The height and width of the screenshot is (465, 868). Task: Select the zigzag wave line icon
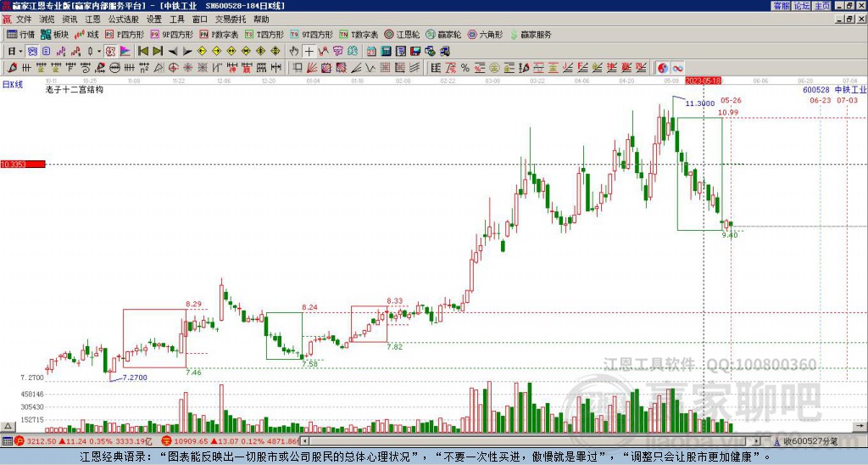[370, 68]
